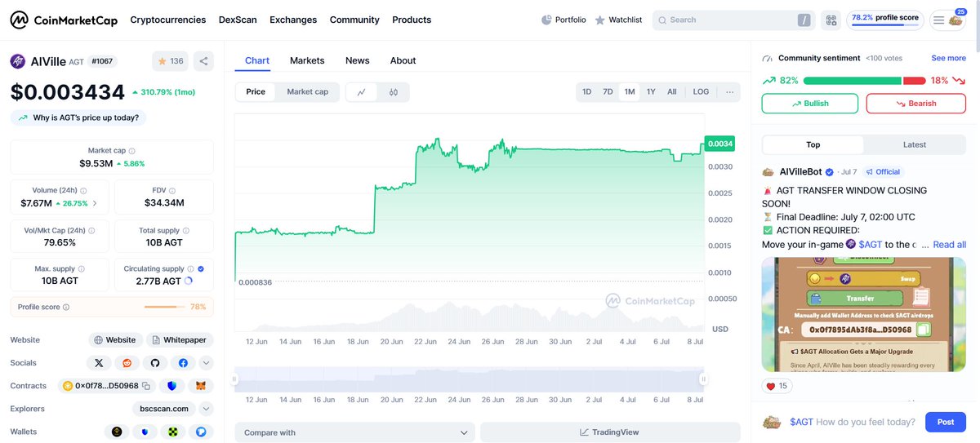The width and height of the screenshot is (980, 443).
Task: Open See more community sentiment
Action: (x=949, y=59)
